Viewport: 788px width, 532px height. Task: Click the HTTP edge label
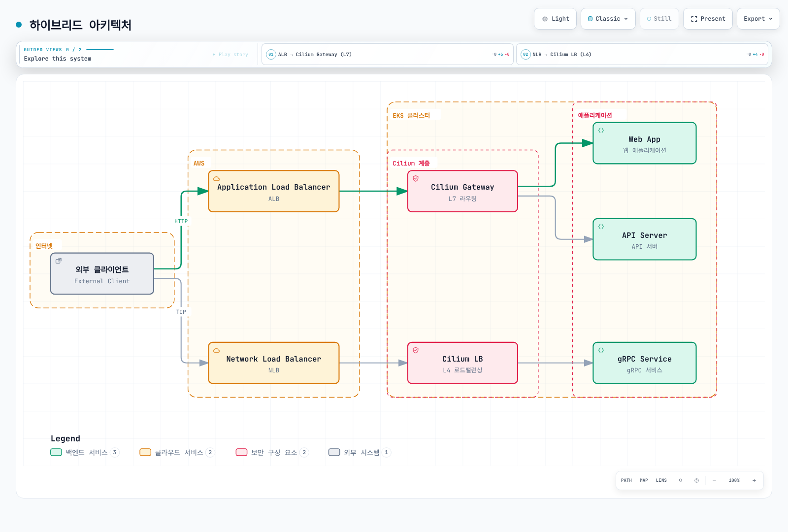point(181,221)
